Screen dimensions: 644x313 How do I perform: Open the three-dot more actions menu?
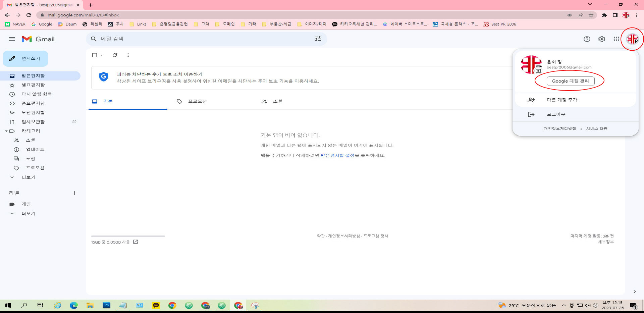[128, 55]
